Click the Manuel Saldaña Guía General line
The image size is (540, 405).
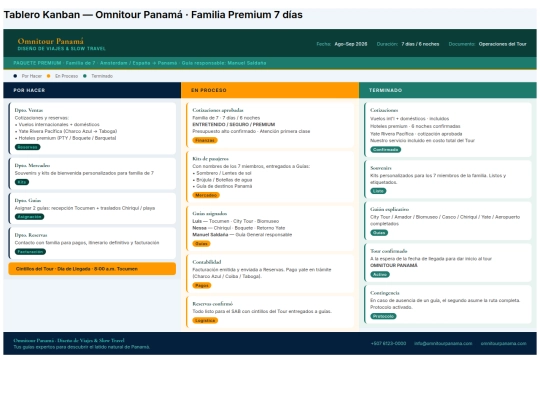coord(242,235)
